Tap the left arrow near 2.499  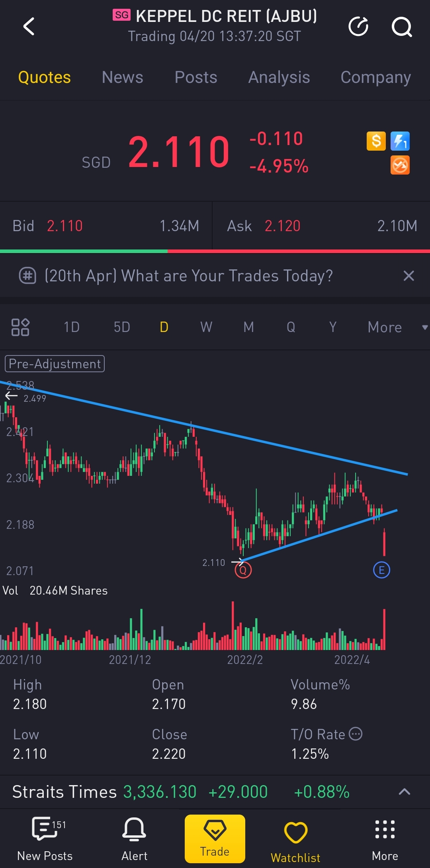click(x=12, y=396)
